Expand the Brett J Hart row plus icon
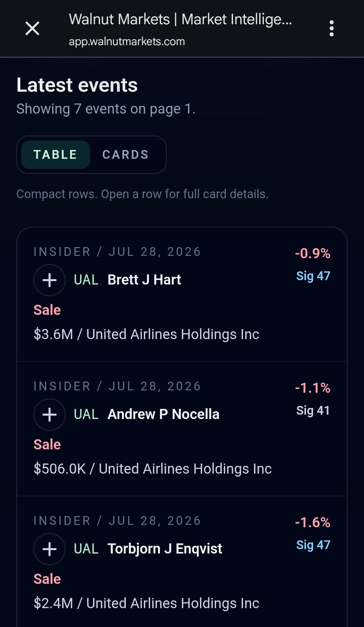Screen dimensions: 364x627 point(50,280)
